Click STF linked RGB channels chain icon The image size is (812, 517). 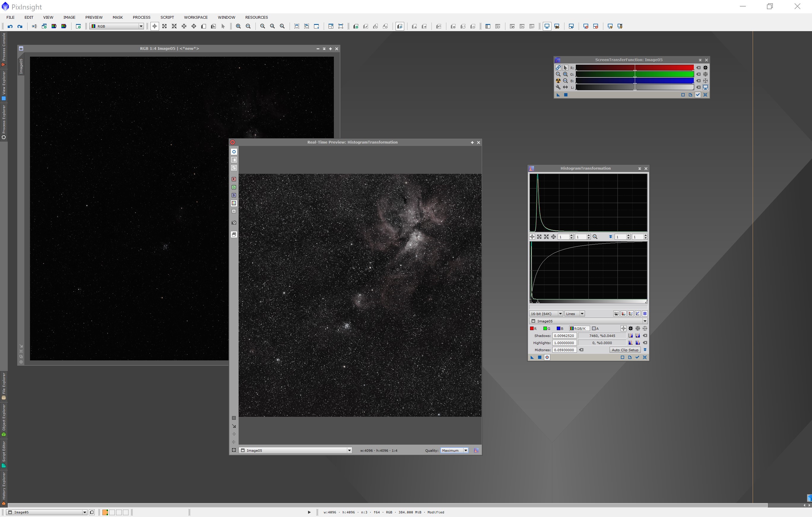558,68
